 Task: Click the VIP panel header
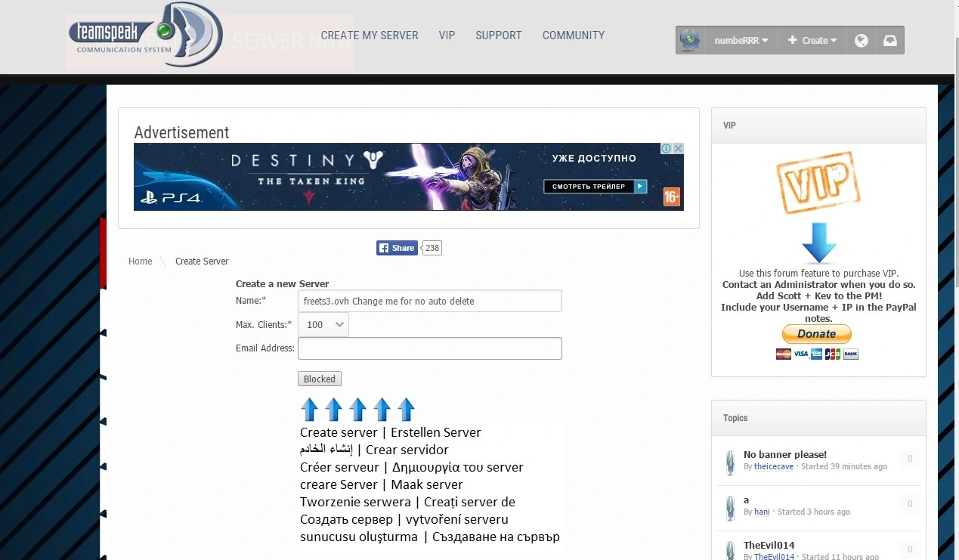[x=818, y=125]
